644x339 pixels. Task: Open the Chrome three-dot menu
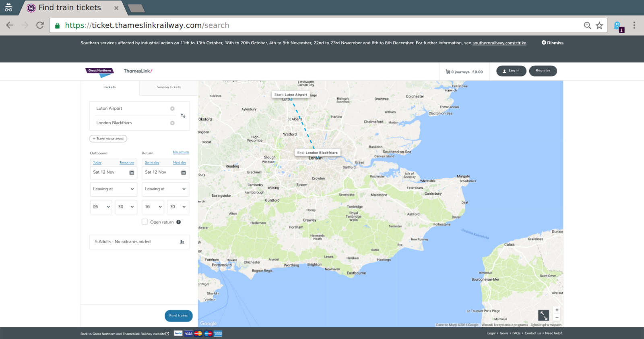pyautogui.click(x=634, y=25)
